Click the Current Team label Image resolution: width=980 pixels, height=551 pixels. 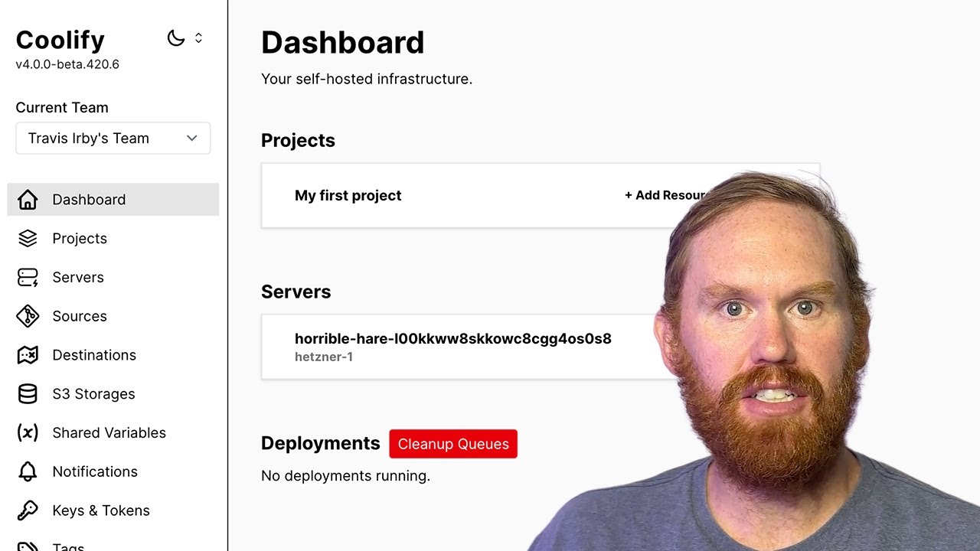click(62, 108)
